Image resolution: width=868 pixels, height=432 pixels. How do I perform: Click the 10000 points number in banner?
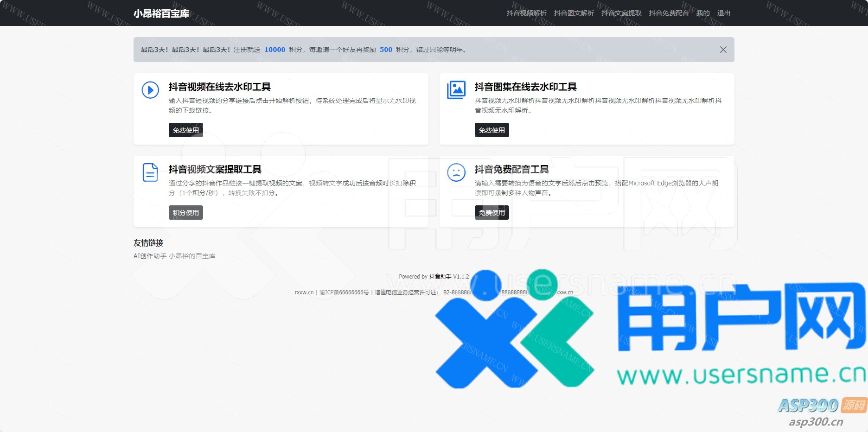click(x=275, y=50)
